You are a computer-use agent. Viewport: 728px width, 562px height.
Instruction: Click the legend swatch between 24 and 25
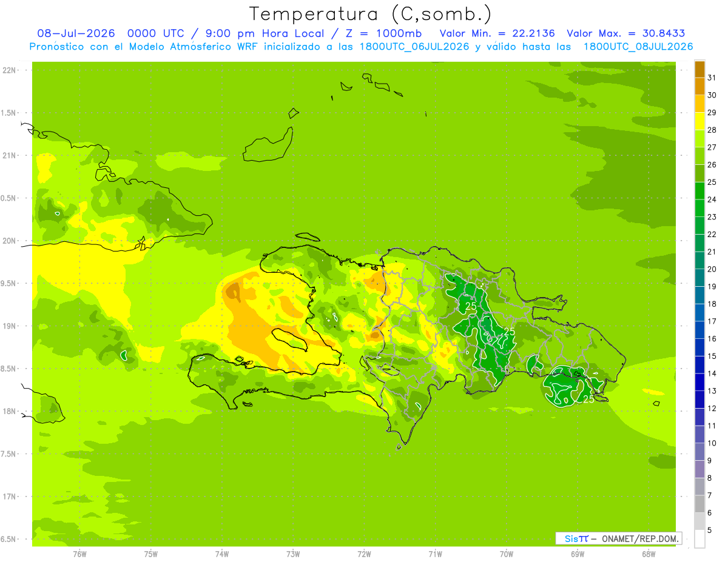699,191
